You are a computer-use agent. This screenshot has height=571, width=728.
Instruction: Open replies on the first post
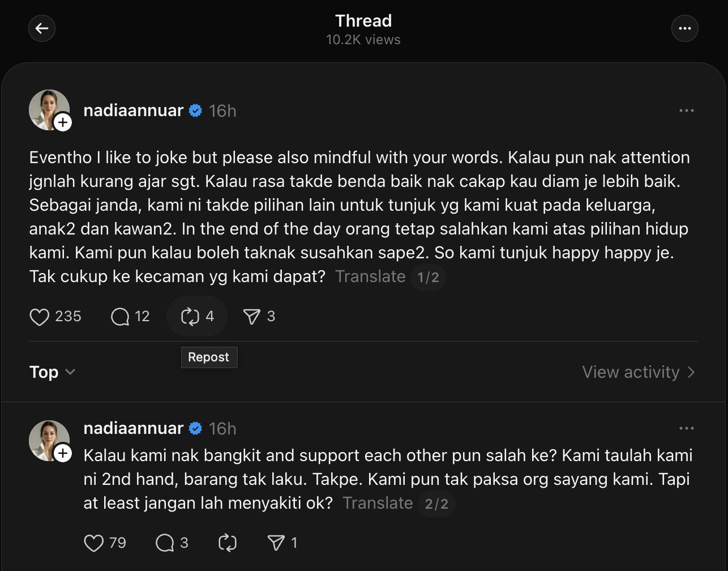tap(121, 317)
